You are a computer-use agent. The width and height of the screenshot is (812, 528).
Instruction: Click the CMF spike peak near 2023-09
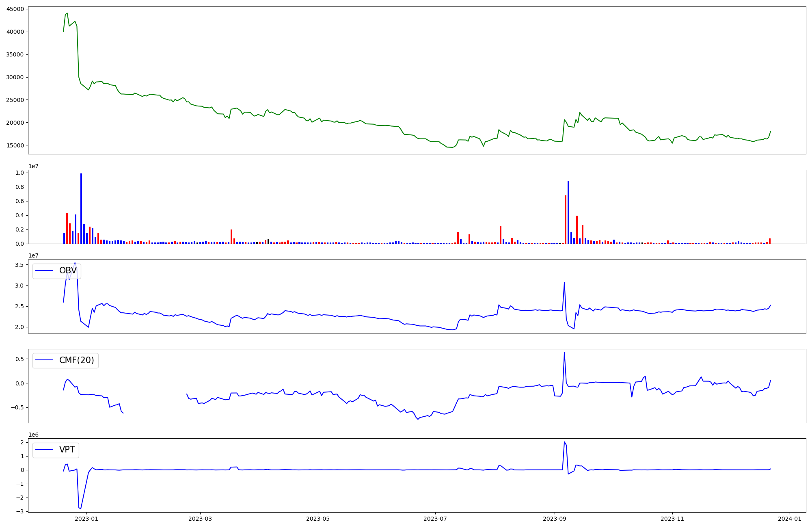tap(564, 353)
